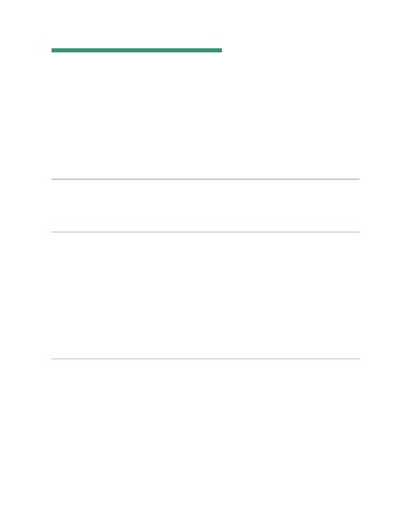
Task: Click the empty section between the two blue dividers
Action: pos(205,295)
